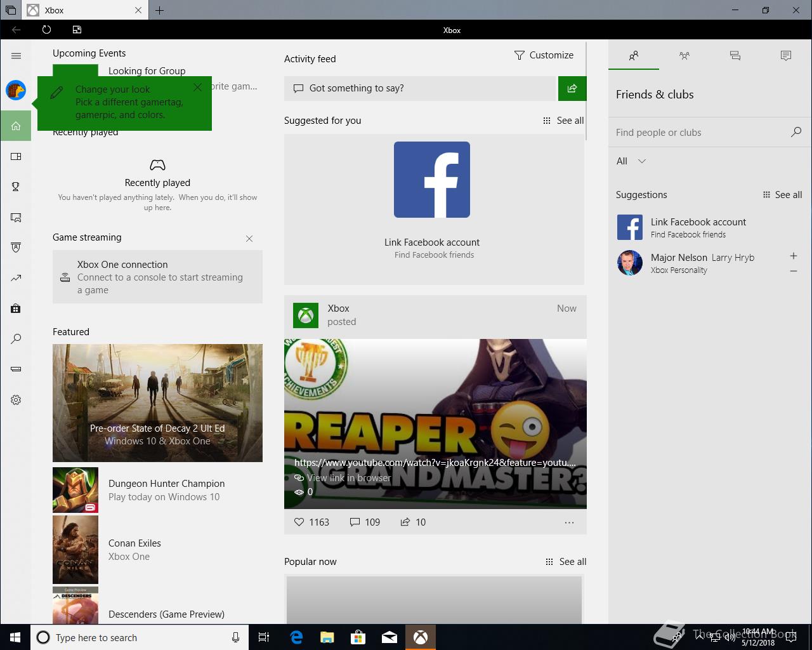Open File Explorer from taskbar
812x650 pixels.
point(327,637)
